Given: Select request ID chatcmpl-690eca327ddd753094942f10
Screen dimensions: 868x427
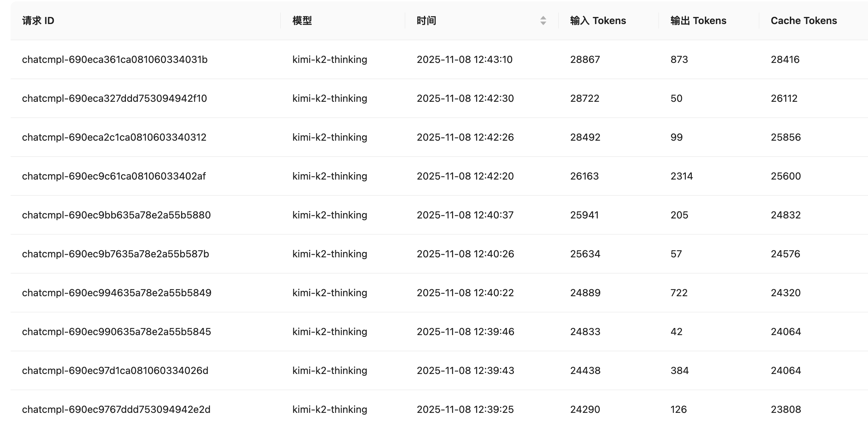Looking at the screenshot, I should (x=114, y=98).
